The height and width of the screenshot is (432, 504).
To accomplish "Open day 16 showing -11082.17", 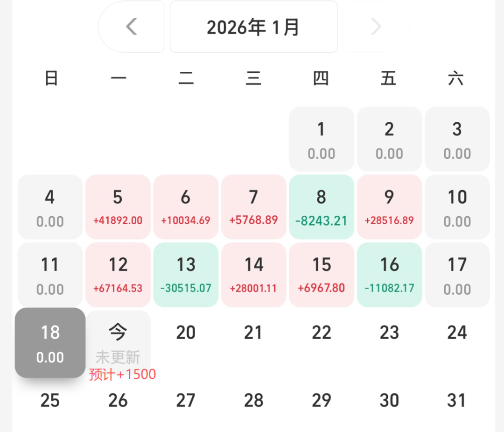I will tap(389, 275).
